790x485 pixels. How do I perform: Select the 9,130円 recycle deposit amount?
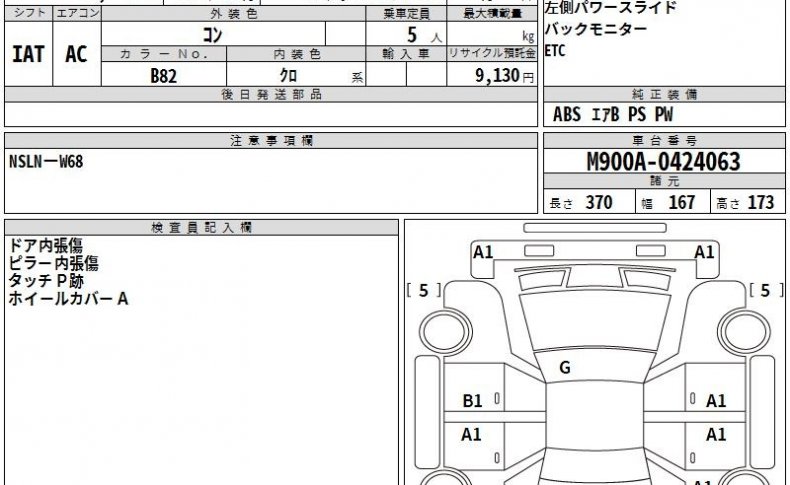(x=504, y=76)
